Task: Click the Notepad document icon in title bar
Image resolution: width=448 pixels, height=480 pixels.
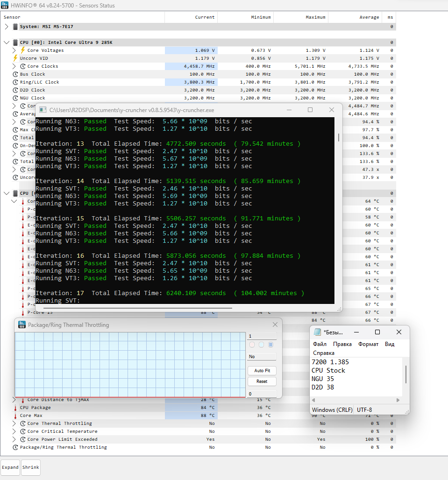Action: (x=317, y=332)
